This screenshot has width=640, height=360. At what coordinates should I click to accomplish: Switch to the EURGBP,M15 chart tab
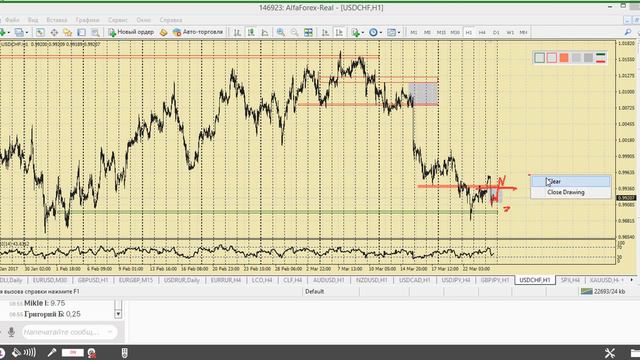136,280
